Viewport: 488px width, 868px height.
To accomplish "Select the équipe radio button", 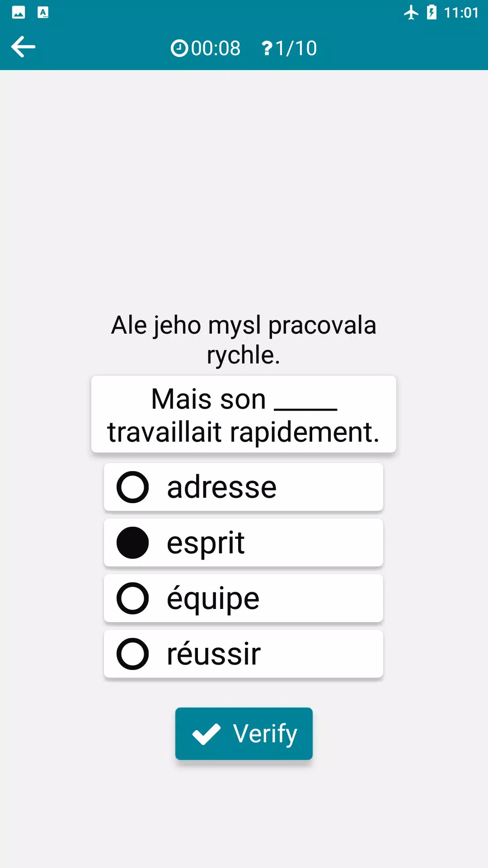I will click(133, 599).
